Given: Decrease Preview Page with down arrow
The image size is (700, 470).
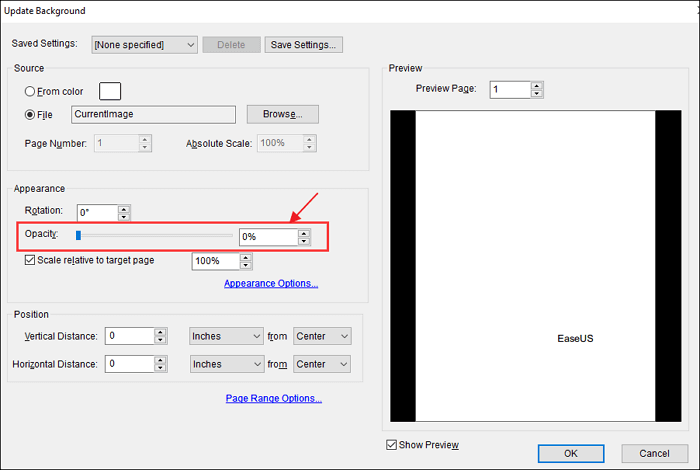Looking at the screenshot, I should coord(537,94).
